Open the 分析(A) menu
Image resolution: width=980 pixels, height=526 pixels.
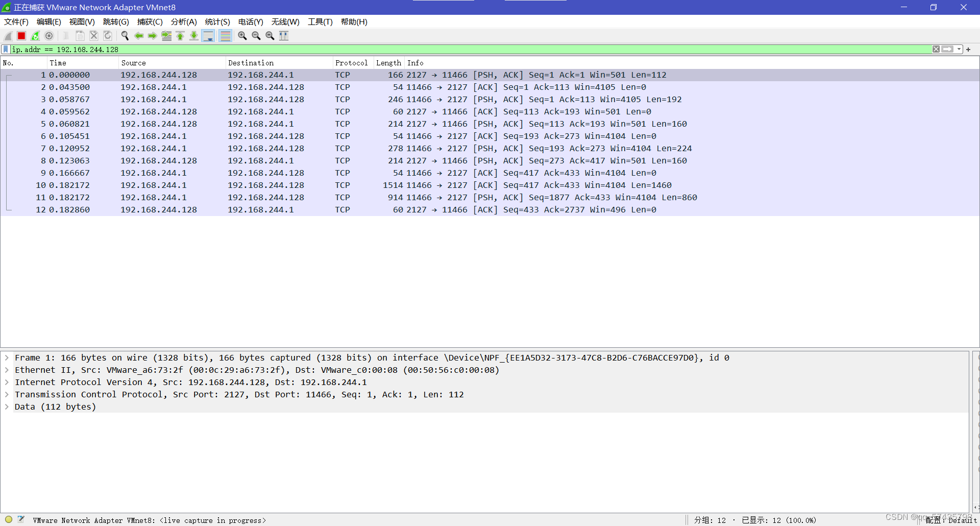click(x=184, y=22)
